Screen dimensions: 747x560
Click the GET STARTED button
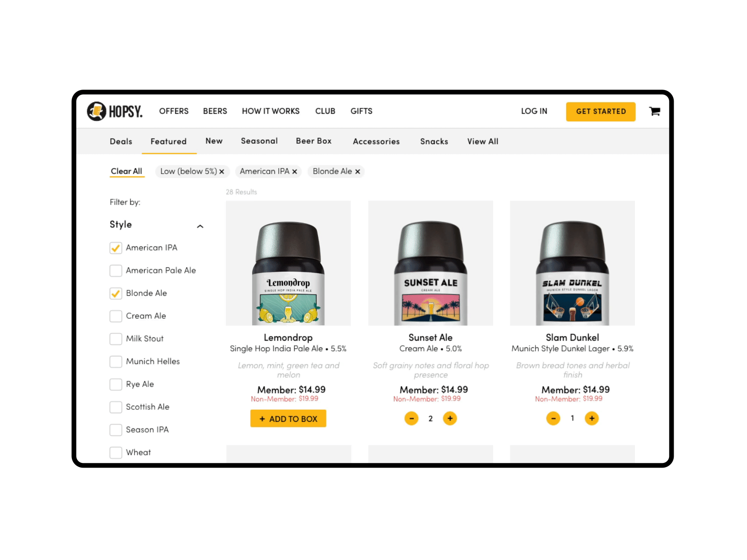pyautogui.click(x=601, y=112)
